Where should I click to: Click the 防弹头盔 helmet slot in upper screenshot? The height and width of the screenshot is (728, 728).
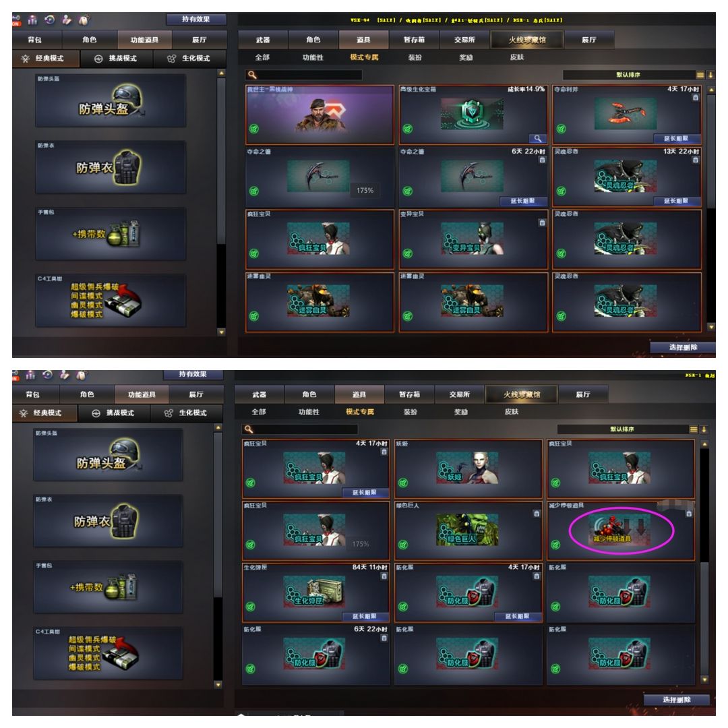111,100
